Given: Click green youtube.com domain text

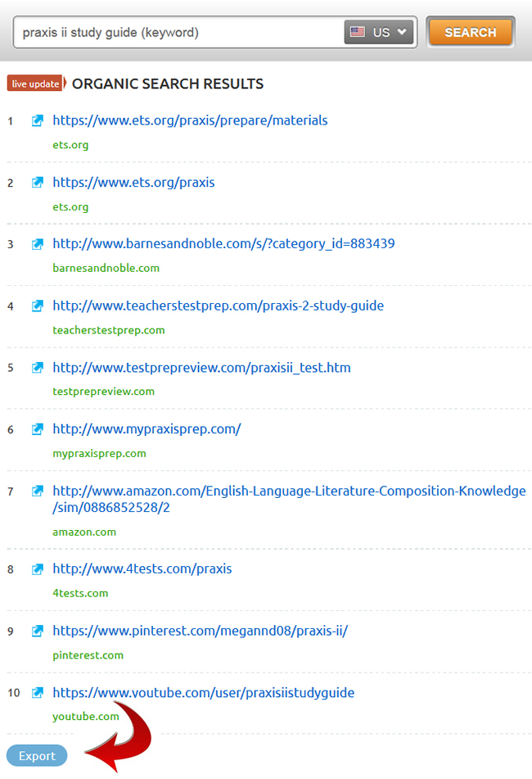Looking at the screenshot, I should coord(86,717).
